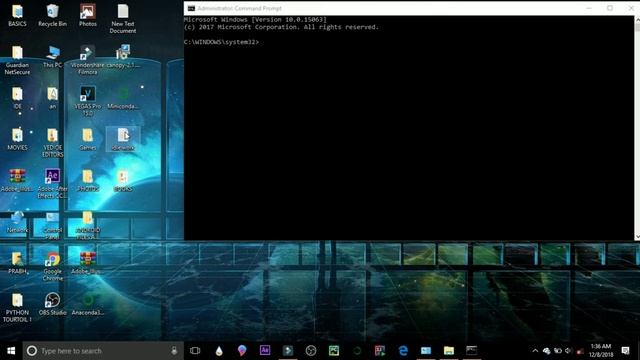Open the white droplet app on taskbar
Viewport: 640px width, 360px height.
point(219,351)
